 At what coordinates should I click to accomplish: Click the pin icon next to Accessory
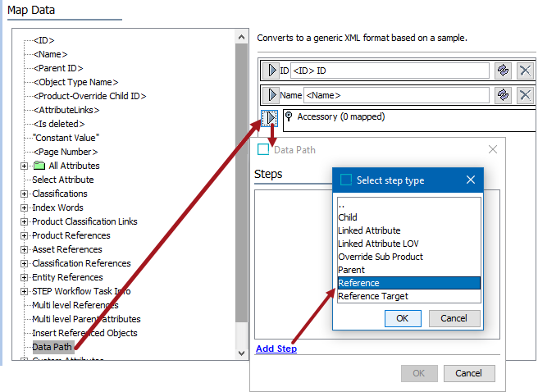[x=289, y=116]
